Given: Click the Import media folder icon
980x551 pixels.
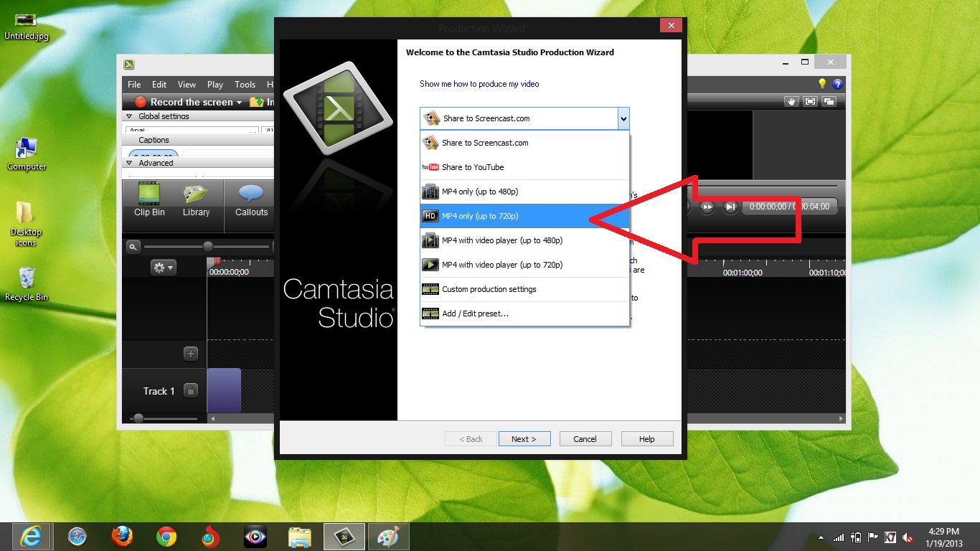Looking at the screenshot, I should click(x=256, y=102).
